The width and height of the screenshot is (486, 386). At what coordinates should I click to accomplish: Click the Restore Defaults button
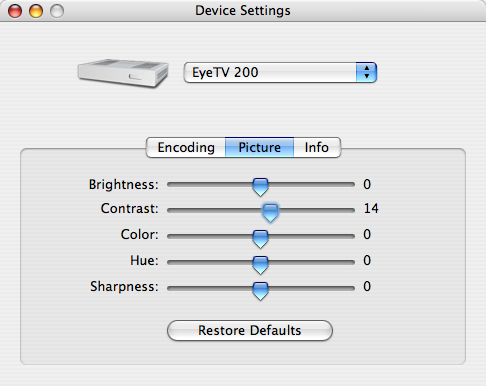[x=250, y=330]
